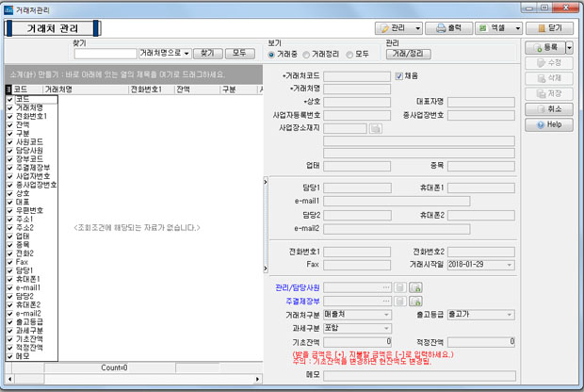Click the add icon beside 주결제장부
The height and width of the screenshot is (392, 584).
click(x=414, y=301)
